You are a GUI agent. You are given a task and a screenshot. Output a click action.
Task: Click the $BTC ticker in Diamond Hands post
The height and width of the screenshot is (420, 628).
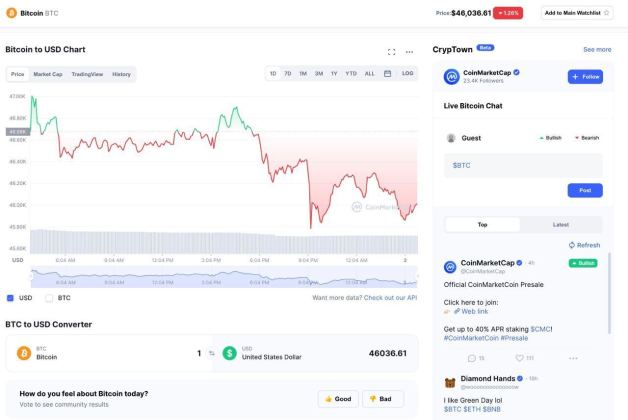pos(452,409)
